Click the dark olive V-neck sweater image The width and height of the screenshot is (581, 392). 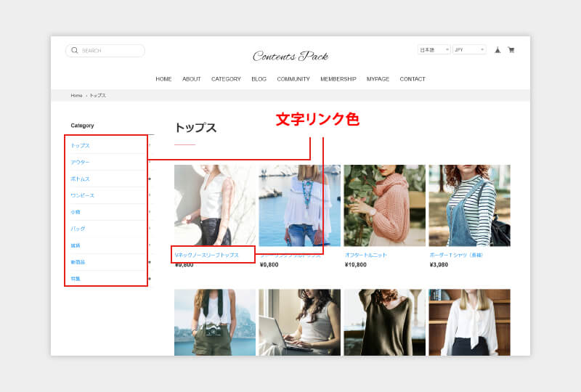[385, 322]
